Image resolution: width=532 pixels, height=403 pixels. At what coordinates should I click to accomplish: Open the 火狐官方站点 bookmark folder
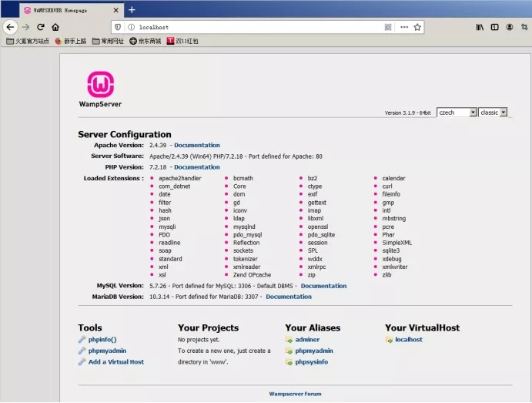point(28,41)
